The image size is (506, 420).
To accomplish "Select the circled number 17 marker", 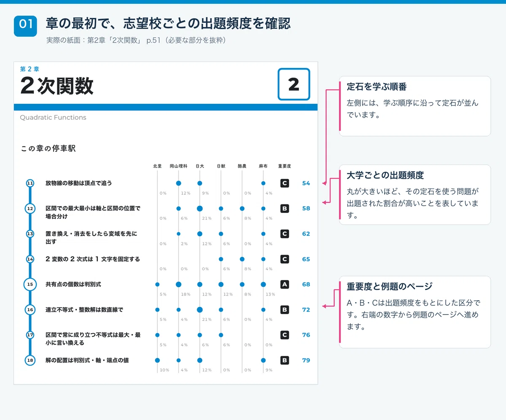I will click(30, 335).
